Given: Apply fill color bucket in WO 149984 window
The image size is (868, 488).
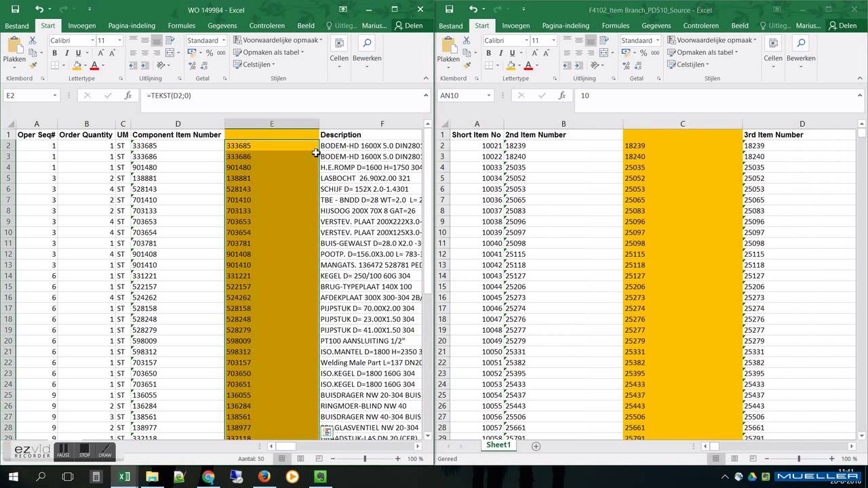Looking at the screenshot, I should [77, 66].
